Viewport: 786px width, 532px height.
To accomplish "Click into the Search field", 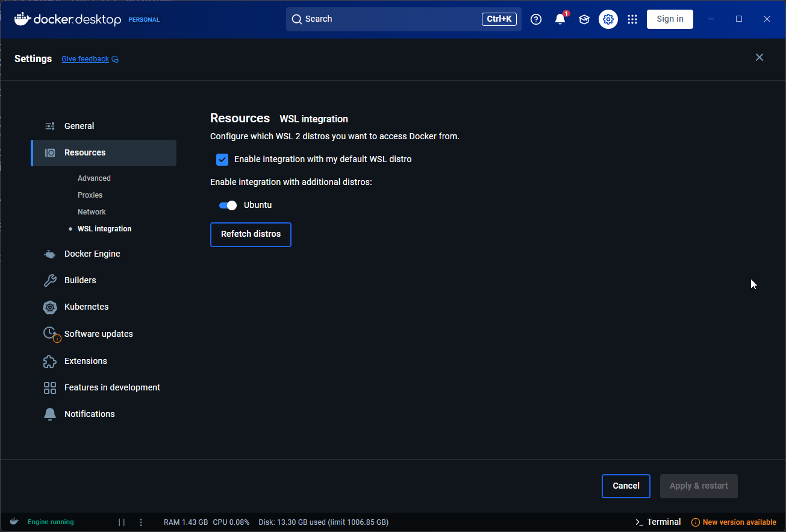I will tap(404, 19).
